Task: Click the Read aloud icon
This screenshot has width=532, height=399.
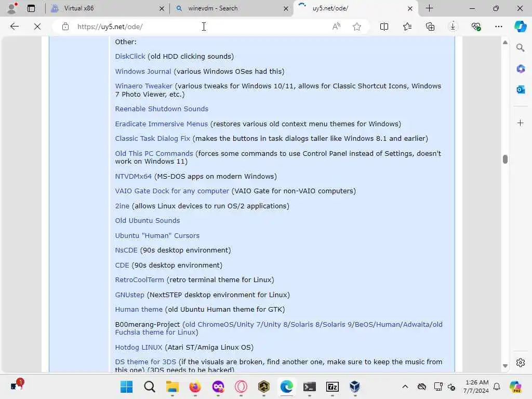Action: tap(336, 26)
